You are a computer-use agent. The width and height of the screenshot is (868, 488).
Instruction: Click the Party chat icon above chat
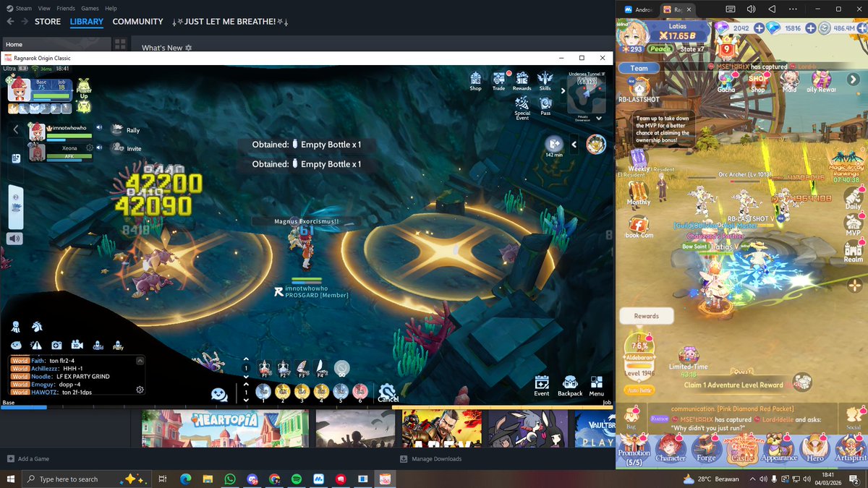click(118, 346)
